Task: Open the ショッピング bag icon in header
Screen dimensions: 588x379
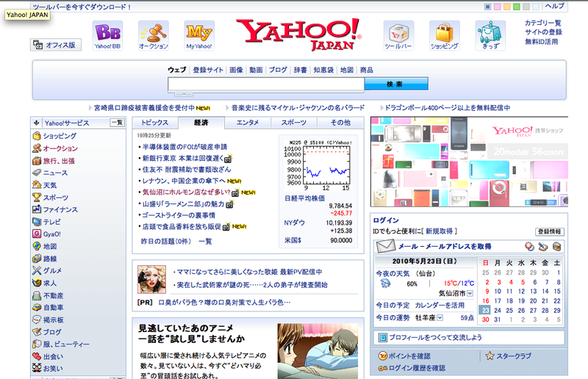Action: coord(445,35)
